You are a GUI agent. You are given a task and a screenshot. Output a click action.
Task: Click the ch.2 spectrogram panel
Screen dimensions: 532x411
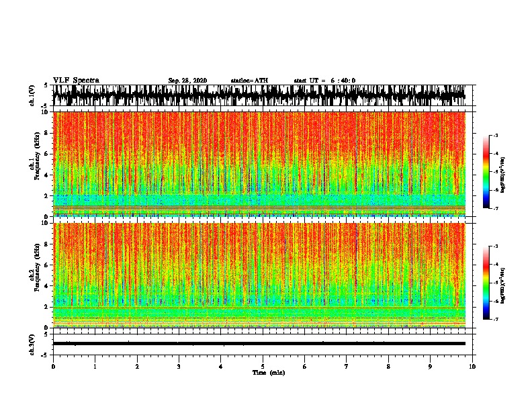coord(259,275)
